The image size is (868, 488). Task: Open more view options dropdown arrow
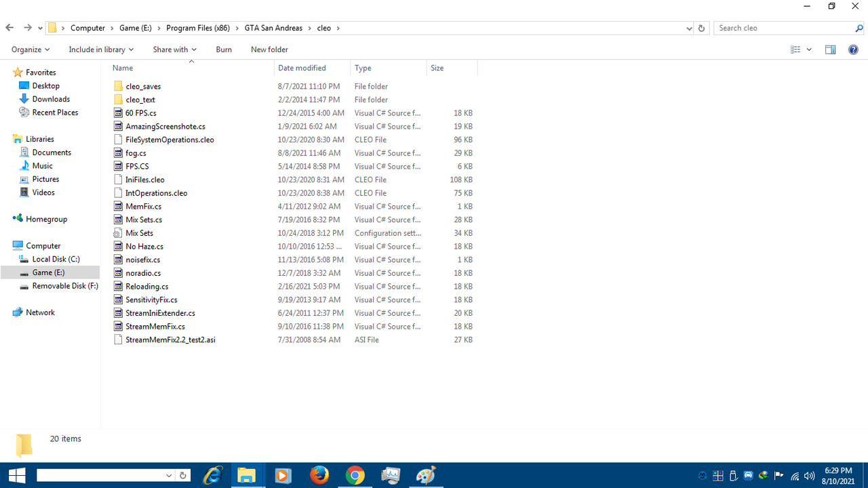tap(809, 49)
